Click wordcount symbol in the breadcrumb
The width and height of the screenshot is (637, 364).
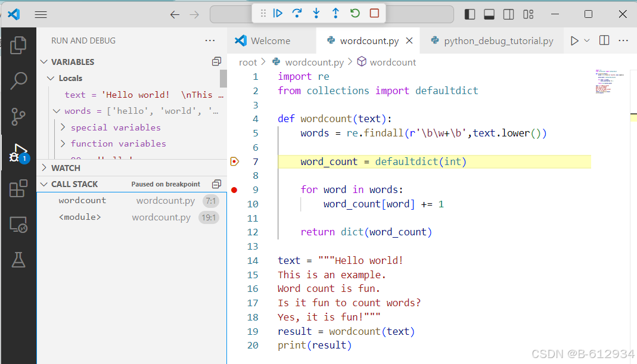point(393,62)
